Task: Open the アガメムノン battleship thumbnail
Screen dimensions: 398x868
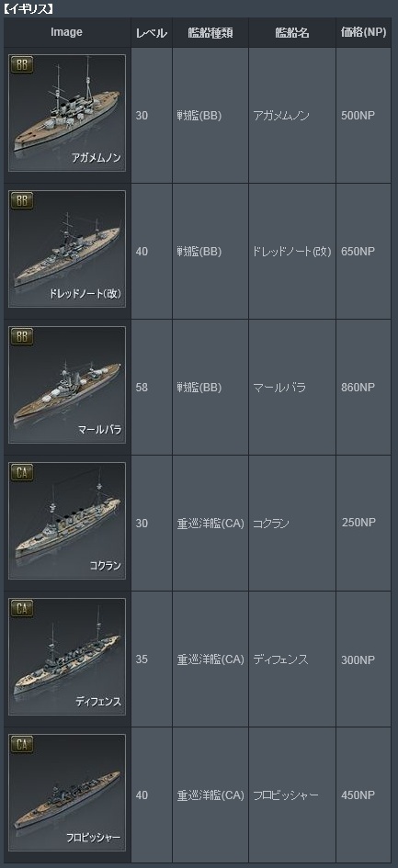Action: click(67, 113)
